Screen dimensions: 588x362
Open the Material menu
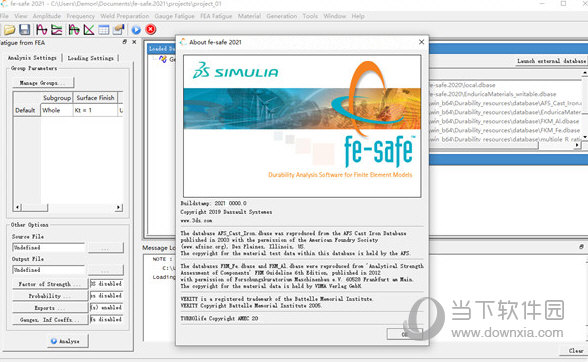tap(249, 16)
